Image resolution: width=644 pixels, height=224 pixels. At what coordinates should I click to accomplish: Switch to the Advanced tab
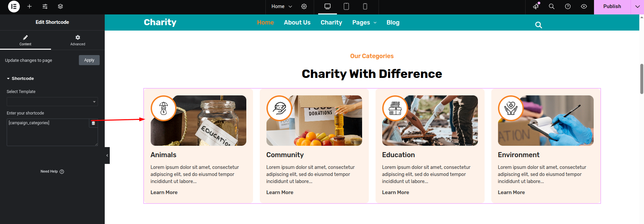[x=78, y=40]
